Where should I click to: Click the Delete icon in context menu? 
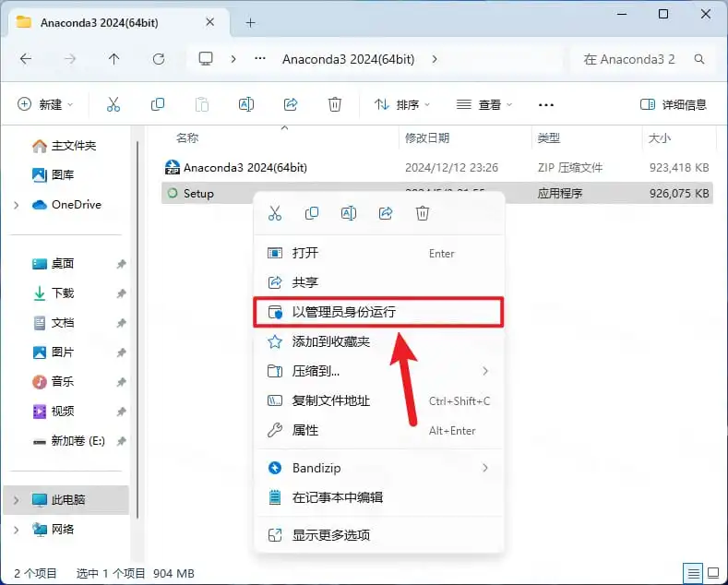point(422,213)
